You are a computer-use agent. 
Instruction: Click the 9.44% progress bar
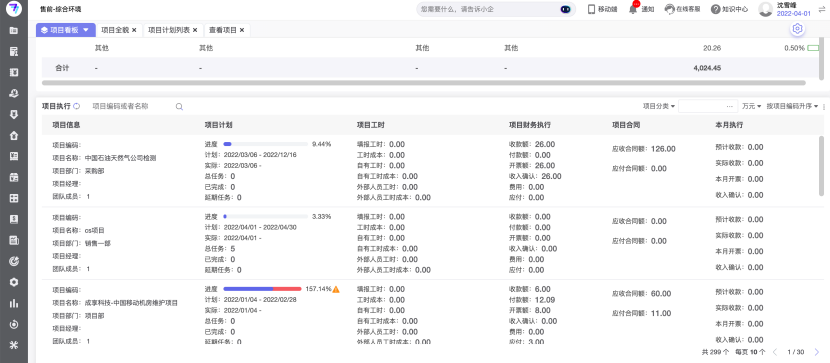click(x=265, y=144)
